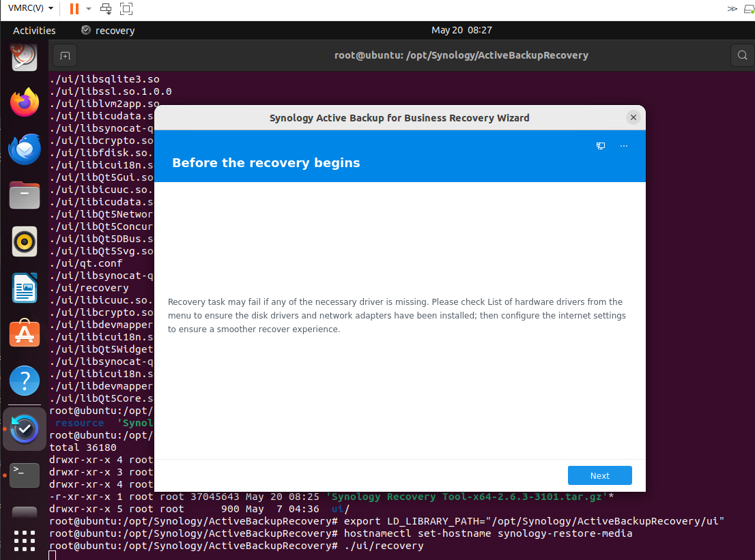Viewport: 755px width, 560px height.
Task: Click the './ui/recovery' command in terminal
Action: (x=384, y=546)
